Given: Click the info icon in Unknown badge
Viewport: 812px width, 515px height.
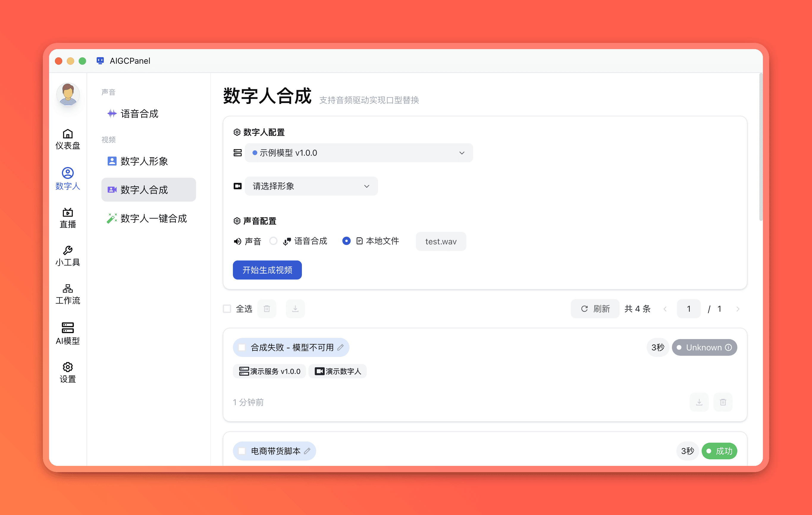Looking at the screenshot, I should 728,347.
